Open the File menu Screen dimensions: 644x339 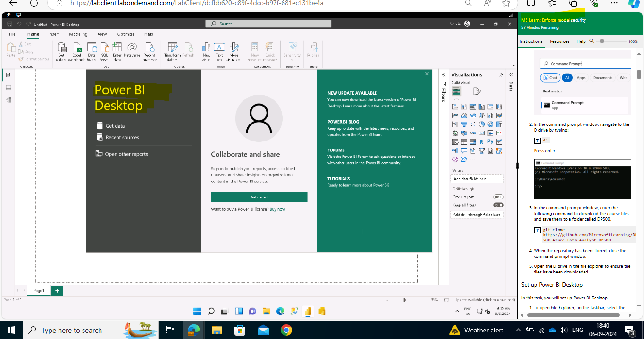pos(12,34)
